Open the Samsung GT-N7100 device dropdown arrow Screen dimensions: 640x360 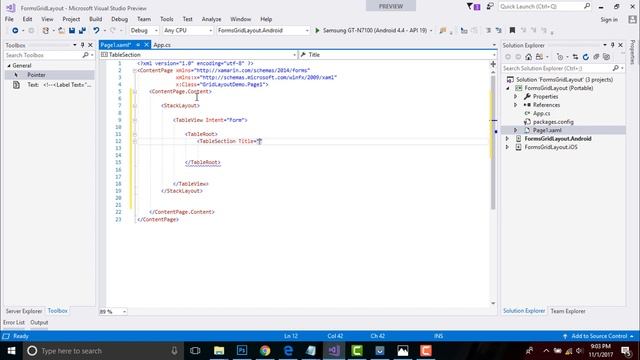(x=431, y=31)
